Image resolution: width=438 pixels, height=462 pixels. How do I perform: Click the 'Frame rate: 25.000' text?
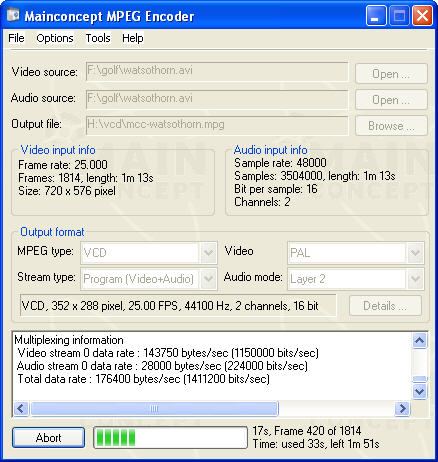[x=63, y=165]
